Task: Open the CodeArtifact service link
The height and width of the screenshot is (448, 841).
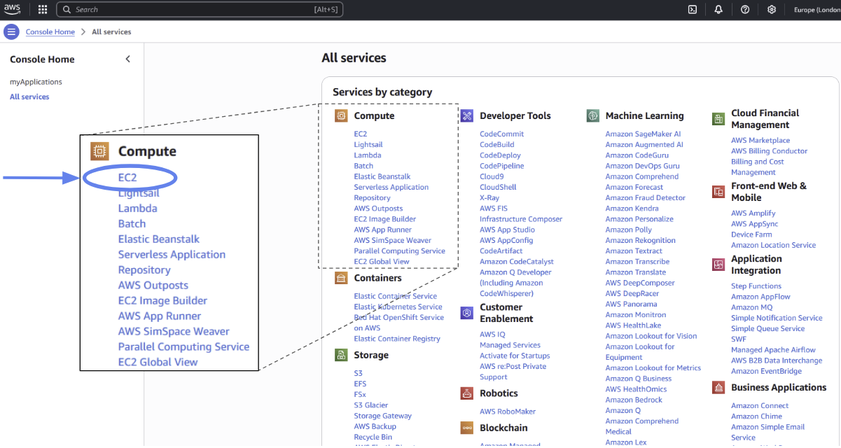Action: coord(501,251)
